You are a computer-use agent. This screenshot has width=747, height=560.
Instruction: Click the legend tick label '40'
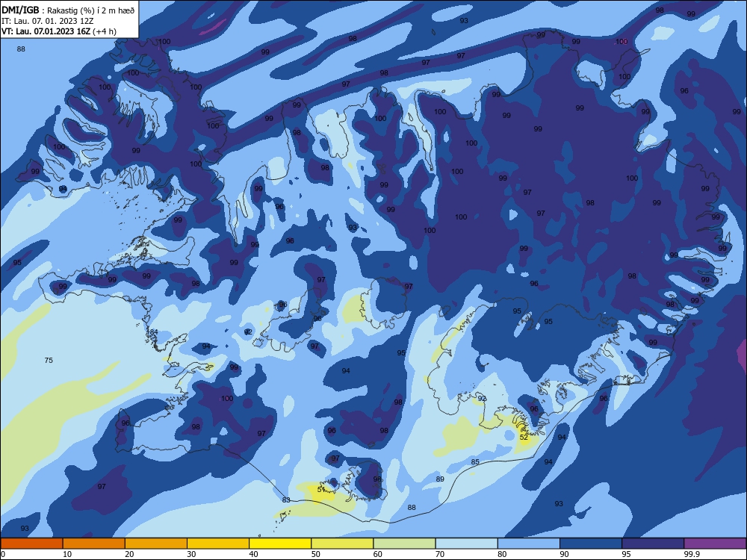[x=254, y=554]
